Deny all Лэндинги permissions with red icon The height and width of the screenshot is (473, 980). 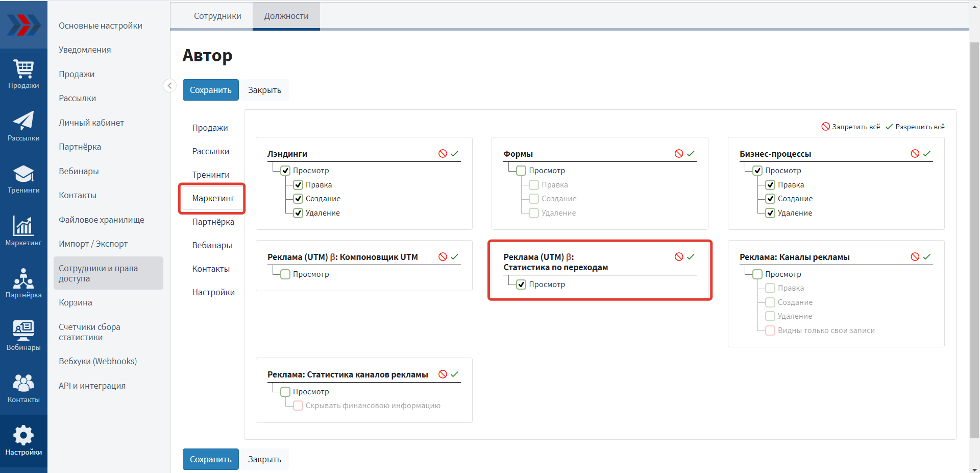point(443,154)
